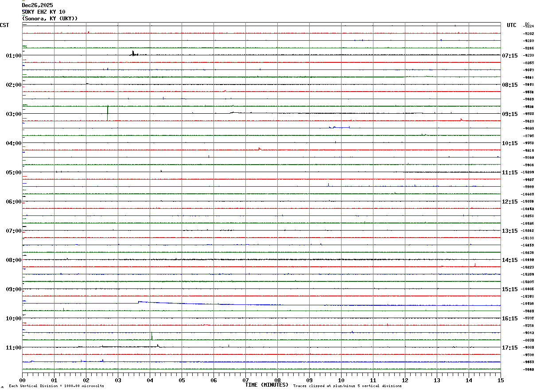
Task: Select the SOKY EHZ KY 10 station title
Action: coord(44,12)
